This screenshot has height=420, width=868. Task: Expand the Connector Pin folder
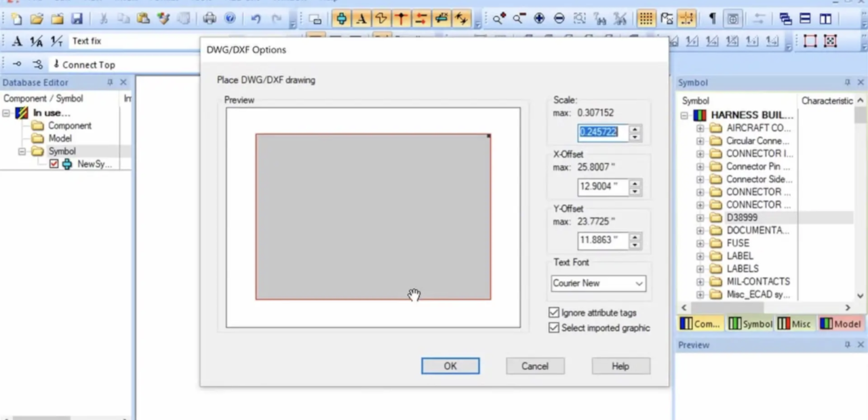[700, 166]
